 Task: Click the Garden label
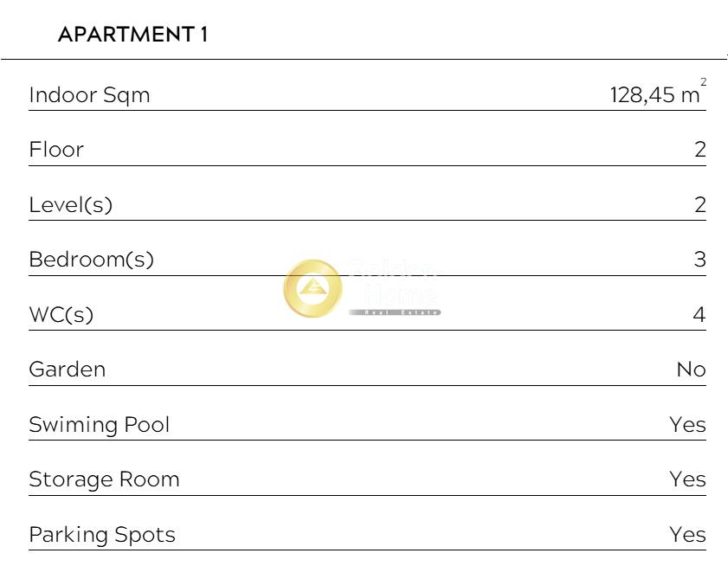click(68, 370)
